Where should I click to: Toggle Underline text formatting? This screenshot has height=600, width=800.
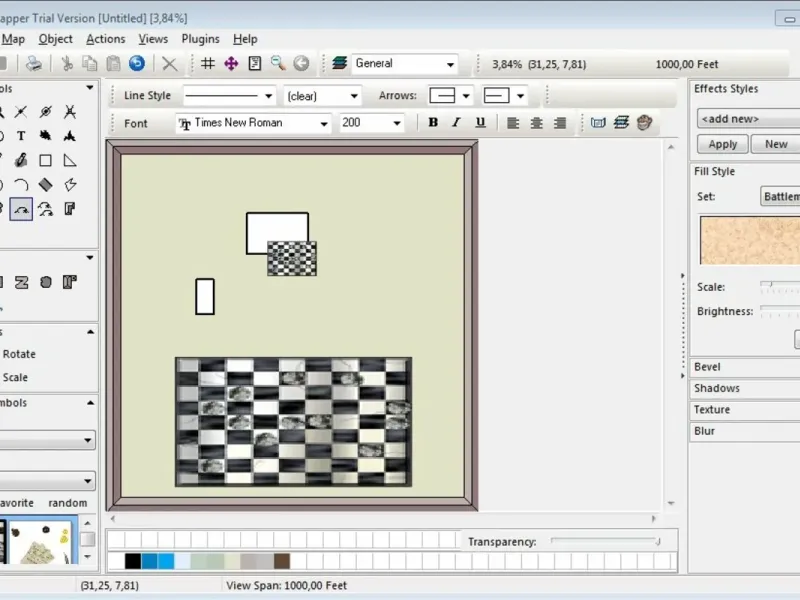coord(480,122)
